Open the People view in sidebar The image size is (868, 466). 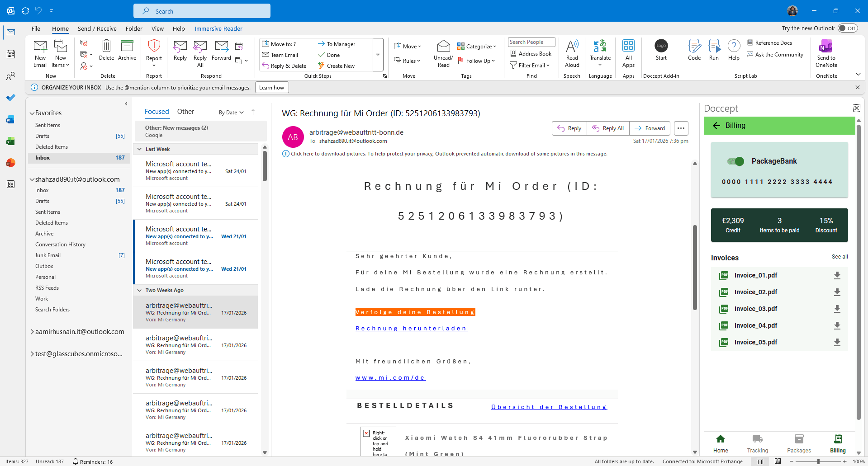(x=11, y=76)
